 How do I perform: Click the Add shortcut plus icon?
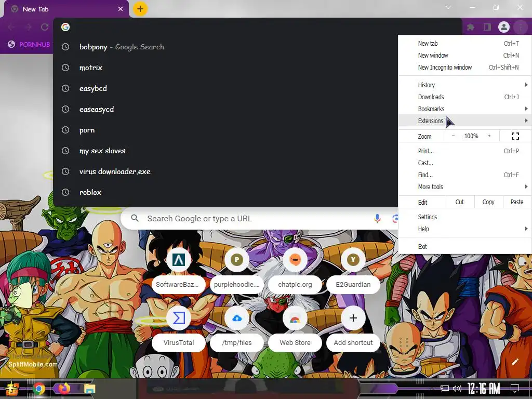tap(353, 318)
